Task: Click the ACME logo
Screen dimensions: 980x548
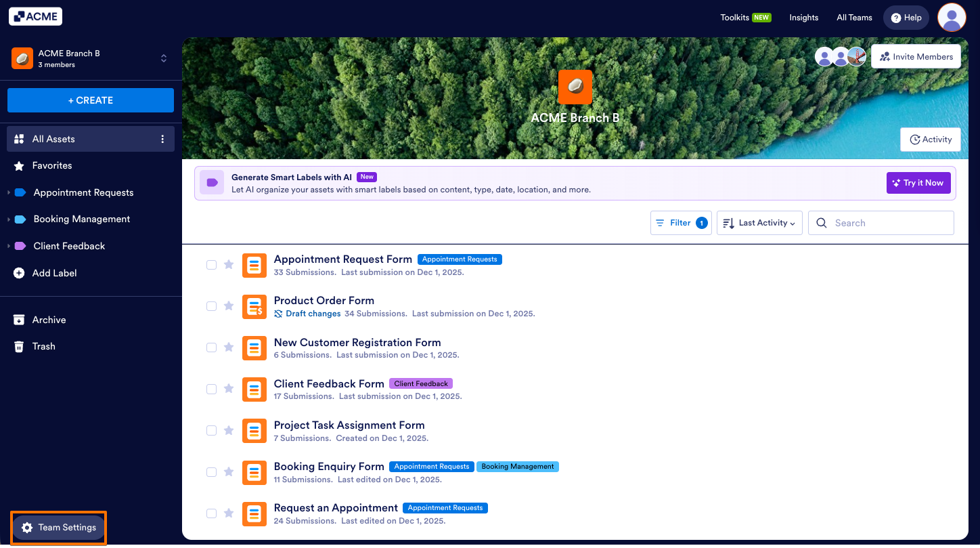Action: tap(35, 17)
